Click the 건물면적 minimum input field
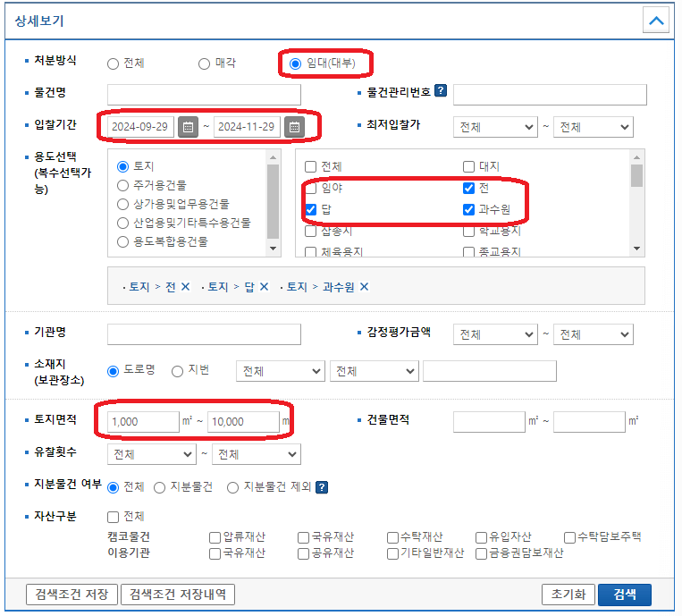 (x=489, y=421)
